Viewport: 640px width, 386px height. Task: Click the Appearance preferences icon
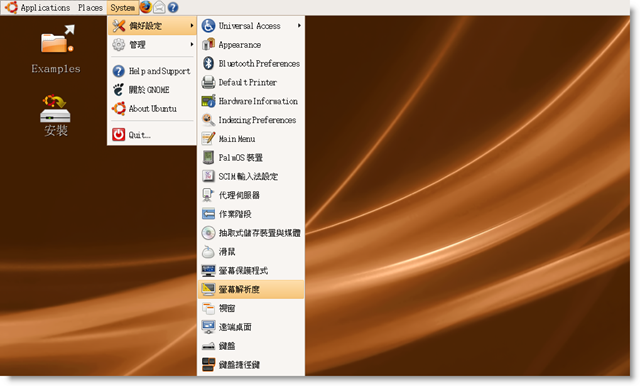(x=208, y=44)
